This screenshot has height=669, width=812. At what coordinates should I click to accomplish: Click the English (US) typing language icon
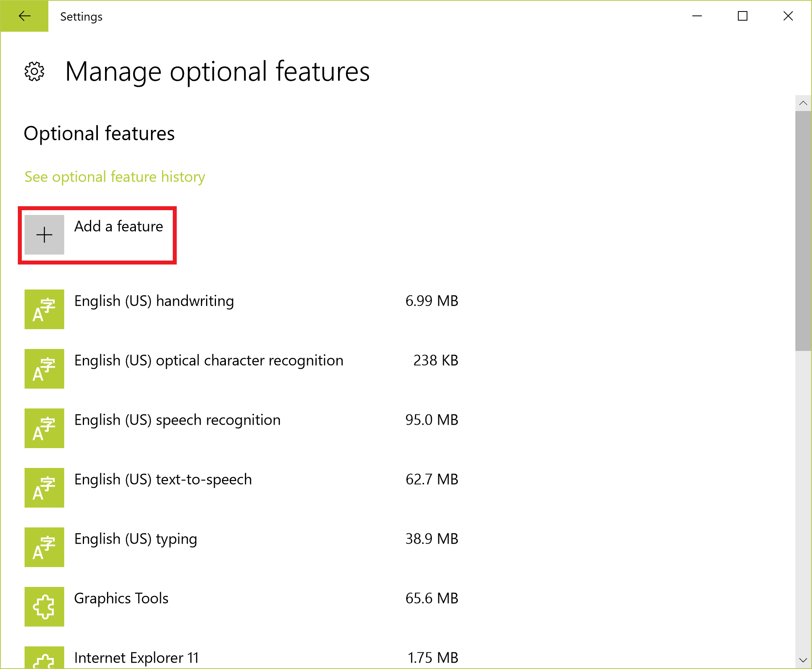coord(44,547)
